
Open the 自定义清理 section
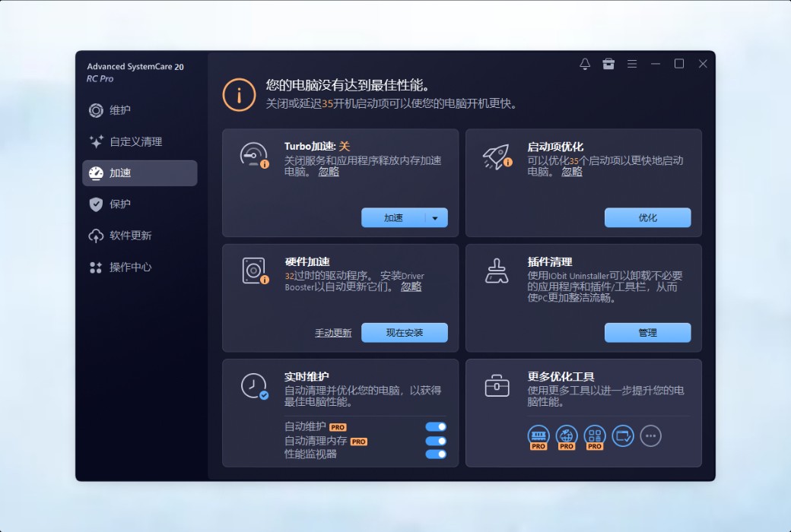pyautogui.click(x=140, y=141)
